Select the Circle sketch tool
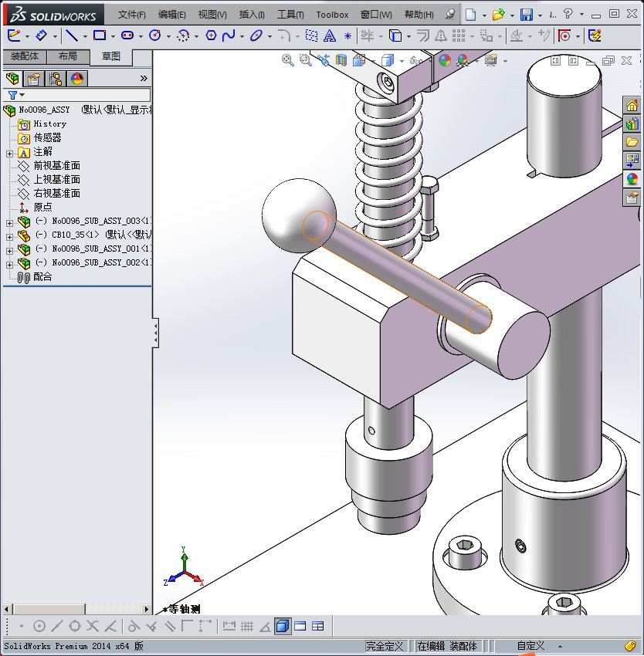 [155, 36]
